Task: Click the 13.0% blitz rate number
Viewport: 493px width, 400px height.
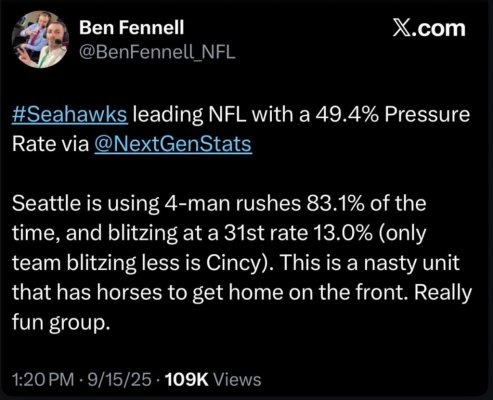Action: click(x=343, y=233)
